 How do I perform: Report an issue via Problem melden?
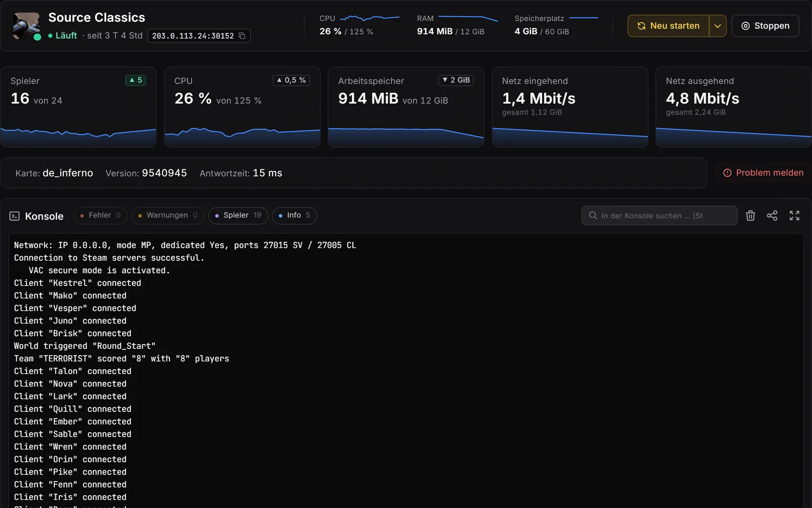(763, 173)
